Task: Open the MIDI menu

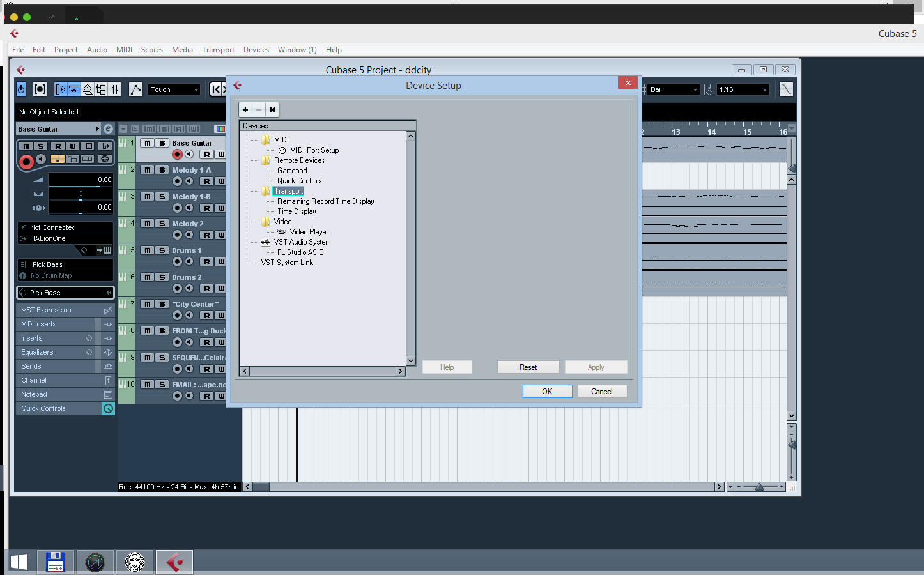Action: (x=124, y=50)
